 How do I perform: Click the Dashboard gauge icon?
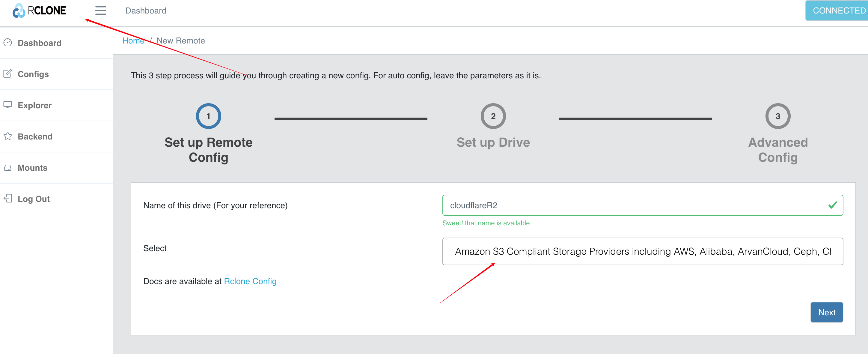click(8, 43)
